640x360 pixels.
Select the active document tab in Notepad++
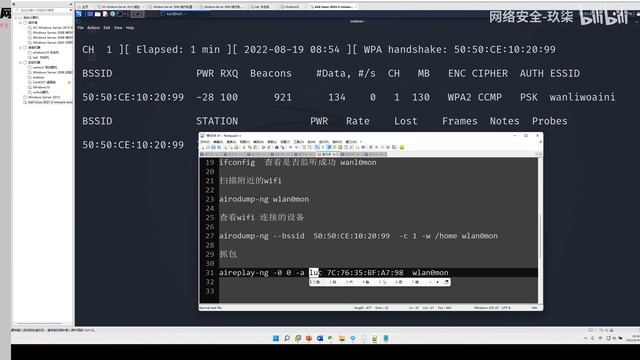329,154
